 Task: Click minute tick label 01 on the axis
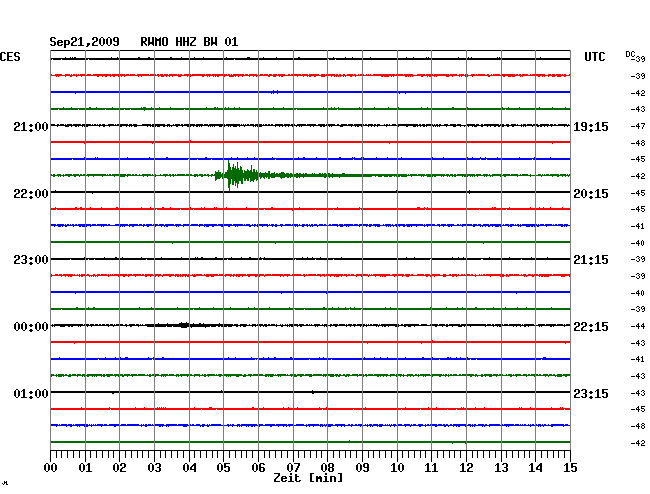(x=85, y=468)
